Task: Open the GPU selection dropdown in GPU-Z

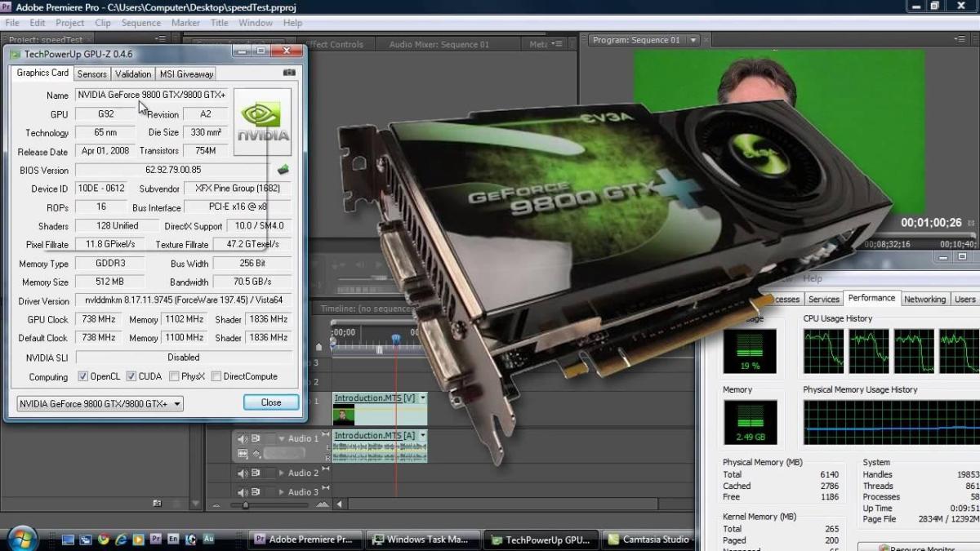Action: pos(100,403)
